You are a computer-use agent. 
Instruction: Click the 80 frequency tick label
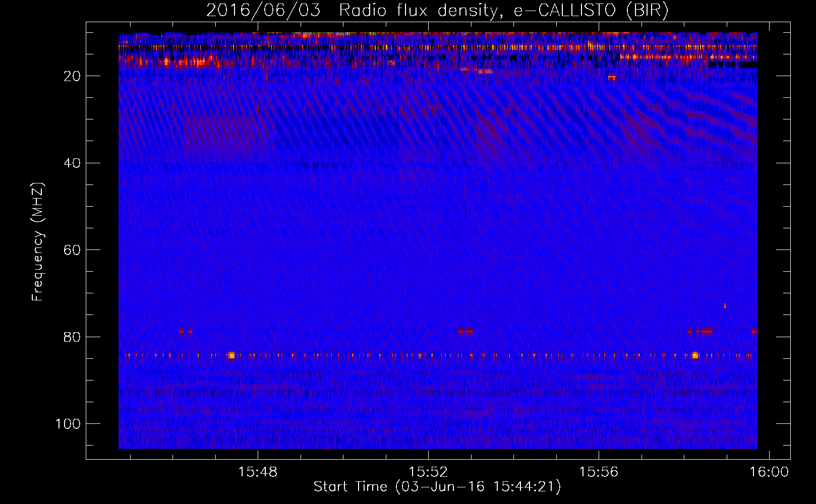pos(73,337)
